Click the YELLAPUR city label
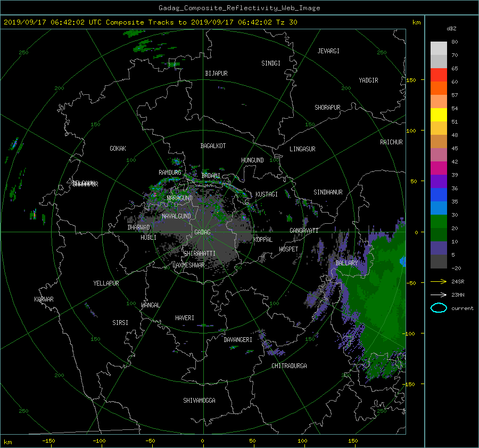 106,283
